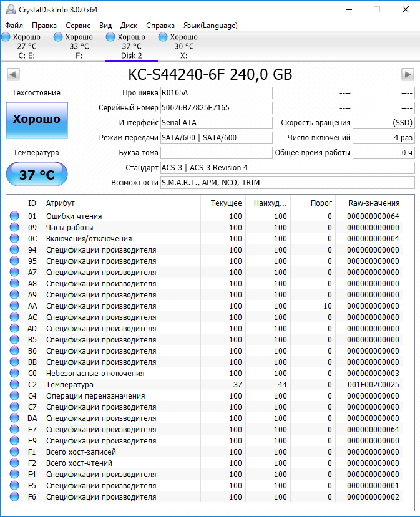Click the status icon of row 94
Viewport: 420px width, 517px height.
(x=14, y=249)
